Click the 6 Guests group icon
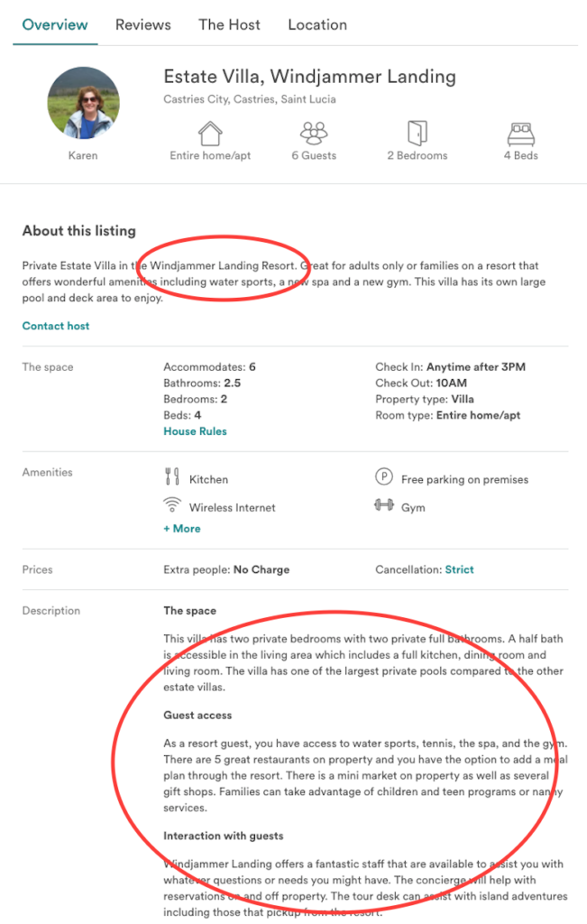Screen dimensions: 587x924 [x=313, y=134]
